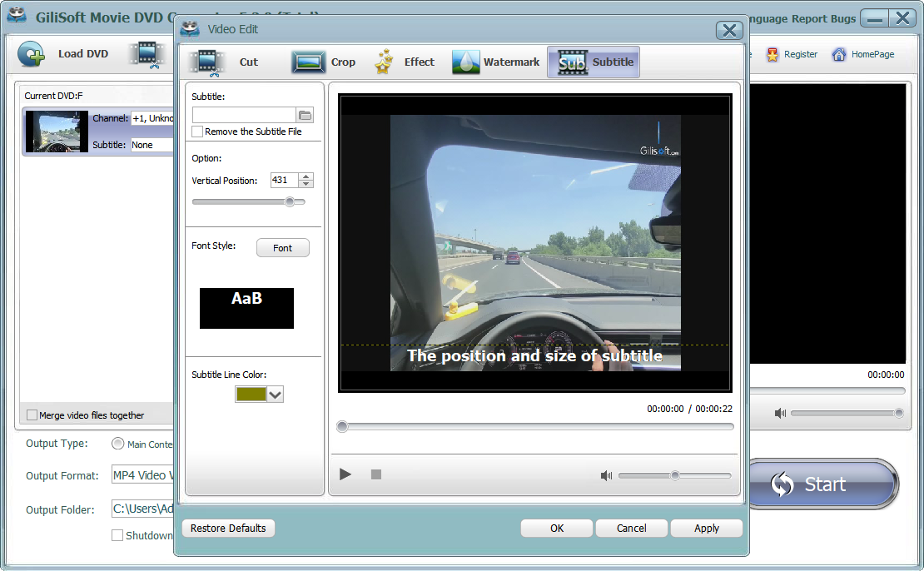Enable Remove the Subtitle File checkbox
Viewport: 924px width, 571px height.
pyautogui.click(x=197, y=132)
